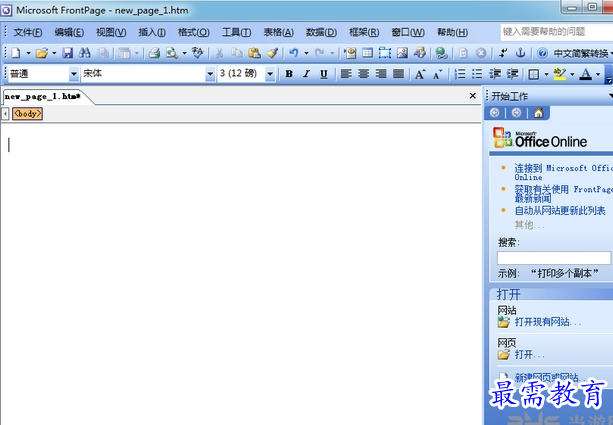613x425 pixels.
Task: Open the Open-folder dropdown arrow
Action: point(54,53)
